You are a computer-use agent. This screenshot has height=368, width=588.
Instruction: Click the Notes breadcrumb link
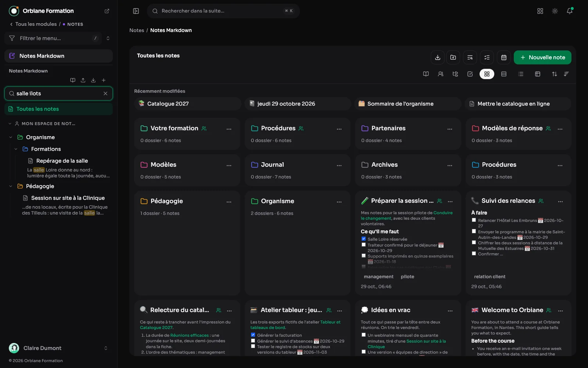point(137,30)
